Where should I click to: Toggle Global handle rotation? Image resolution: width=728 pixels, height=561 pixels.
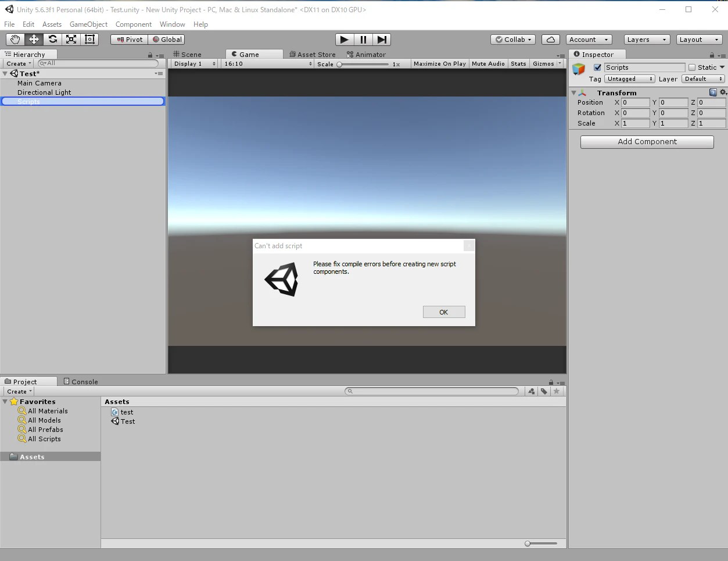click(167, 40)
